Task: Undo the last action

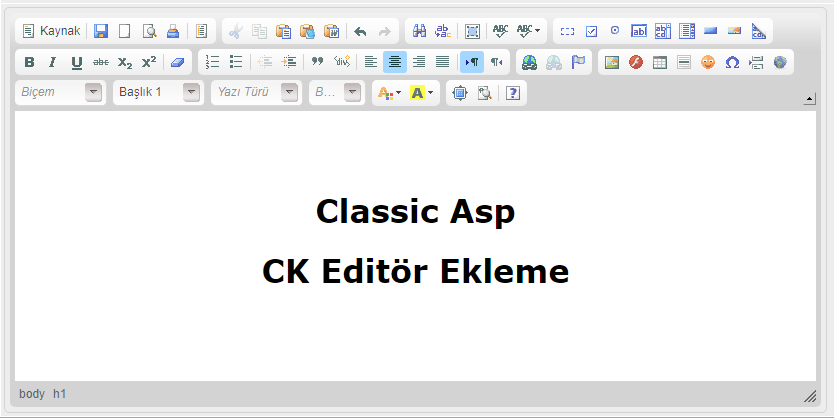Action: tap(360, 31)
